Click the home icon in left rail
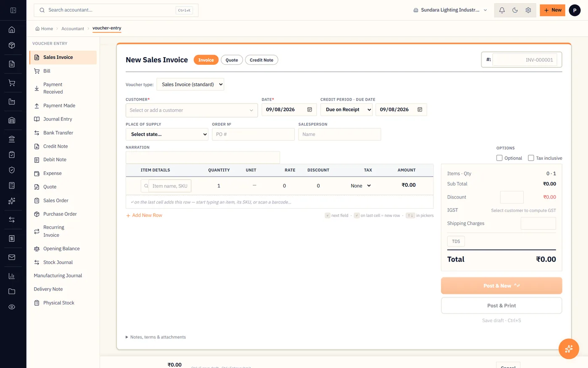This screenshot has height=368, width=588. click(x=12, y=29)
